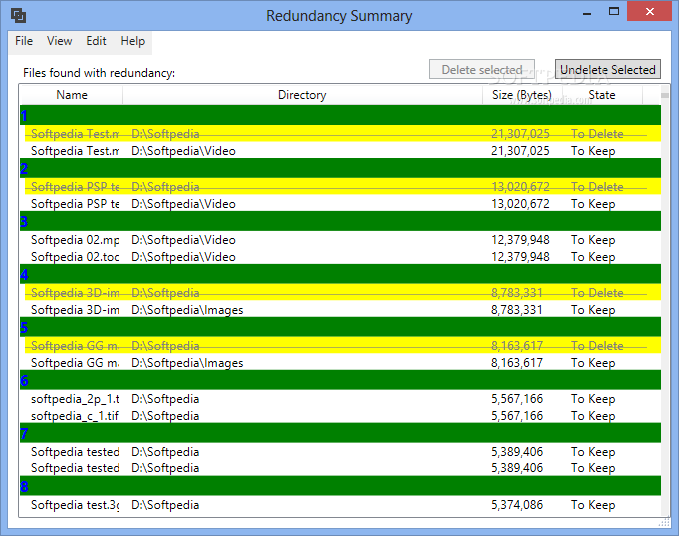
Task: Click the Delete selected button
Action: 482,69
